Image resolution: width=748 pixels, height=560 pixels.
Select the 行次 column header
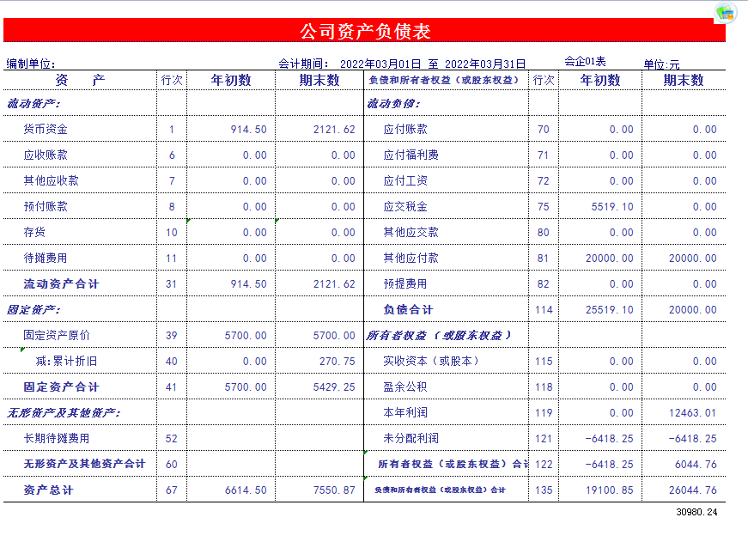pos(171,79)
